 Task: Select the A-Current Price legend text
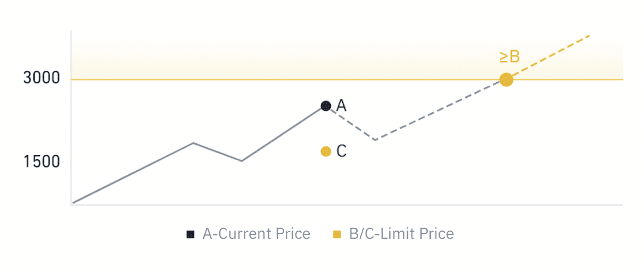(256, 234)
